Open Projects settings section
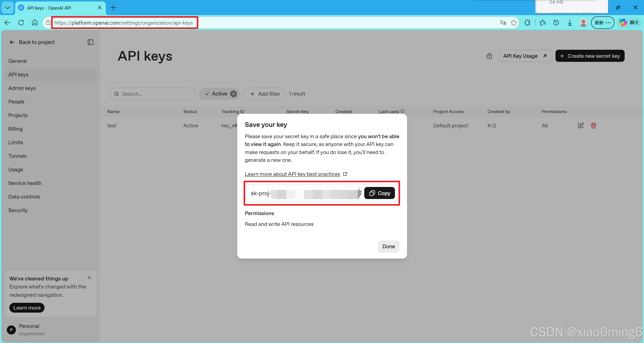Image resolution: width=644 pixels, height=343 pixels. [x=50, y=115]
